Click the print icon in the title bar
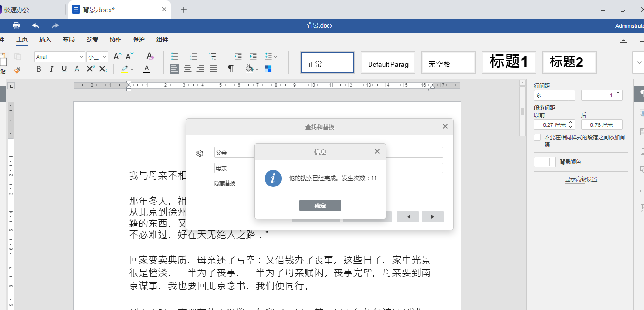This screenshot has height=310, width=644. click(x=16, y=25)
